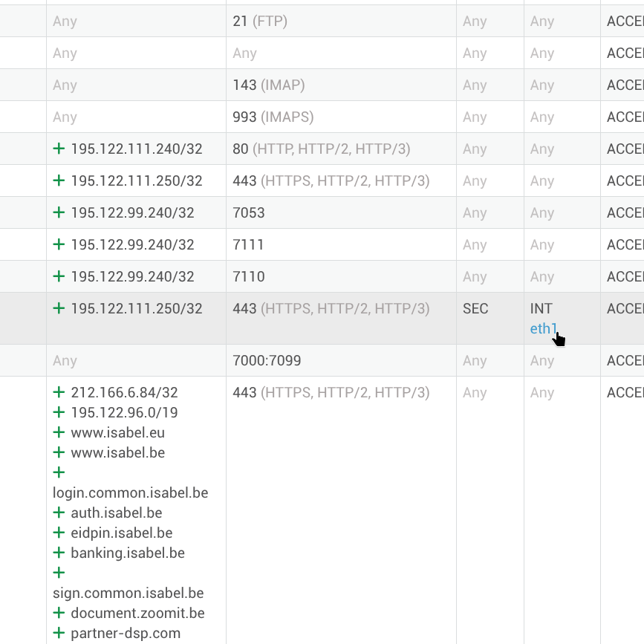This screenshot has height=644, width=644.
Task: Click the 993 (IMAPS) port entry
Action: point(273,117)
